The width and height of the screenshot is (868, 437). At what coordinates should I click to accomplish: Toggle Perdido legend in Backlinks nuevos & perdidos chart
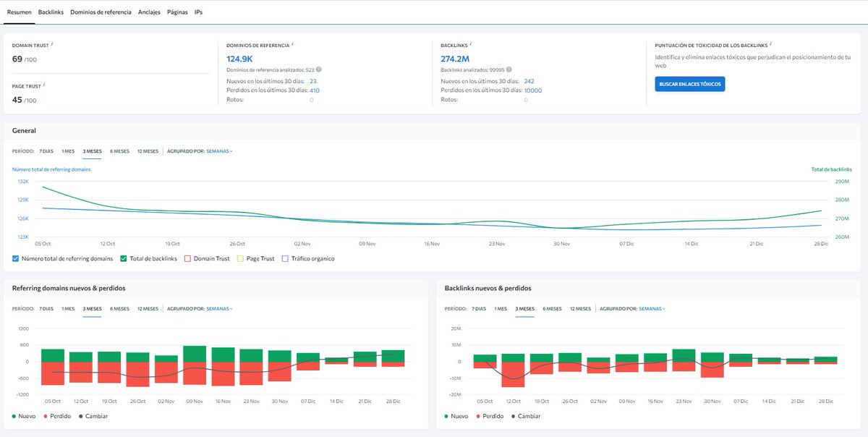[x=490, y=416]
